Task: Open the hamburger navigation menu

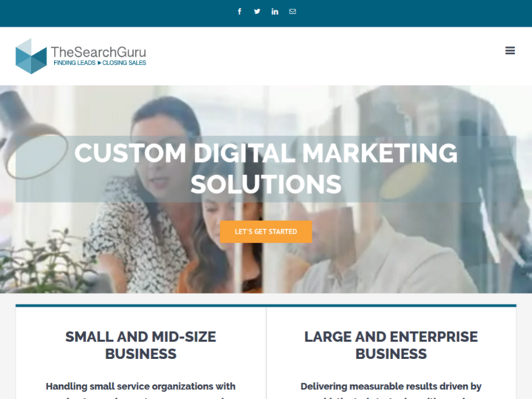Action: (510, 50)
